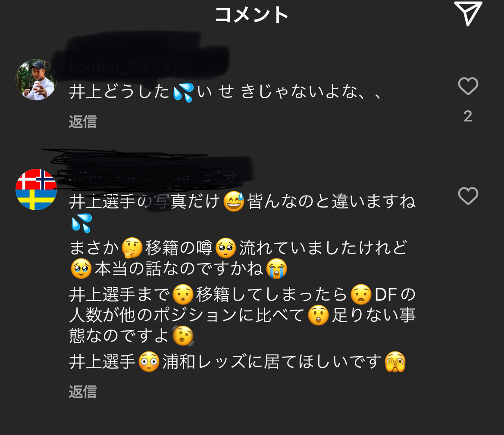Reply to the 井上どうした comment
This screenshot has height=435, width=504.
(x=83, y=122)
